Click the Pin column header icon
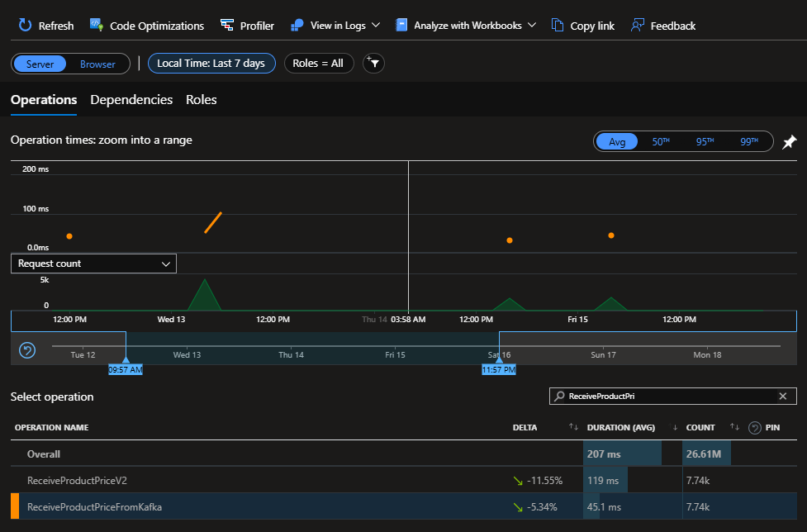This screenshot has width=807, height=532. click(754, 428)
